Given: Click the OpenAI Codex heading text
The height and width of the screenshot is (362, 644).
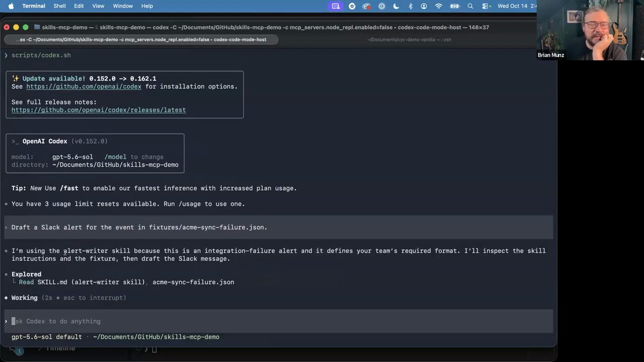Looking at the screenshot, I should 45,141.
